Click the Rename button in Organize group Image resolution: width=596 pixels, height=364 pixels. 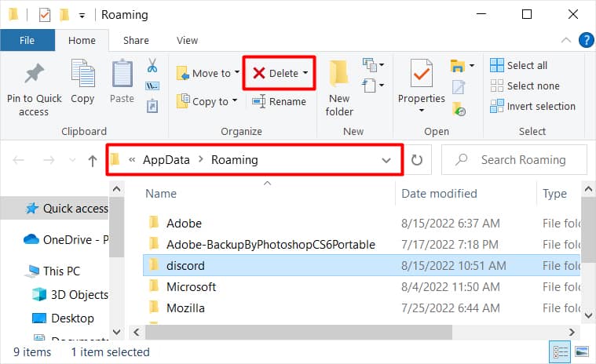click(279, 101)
